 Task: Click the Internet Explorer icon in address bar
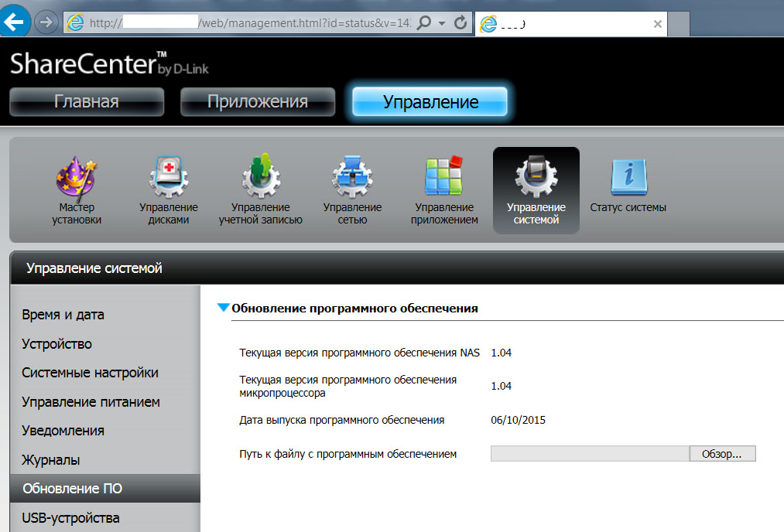76,23
